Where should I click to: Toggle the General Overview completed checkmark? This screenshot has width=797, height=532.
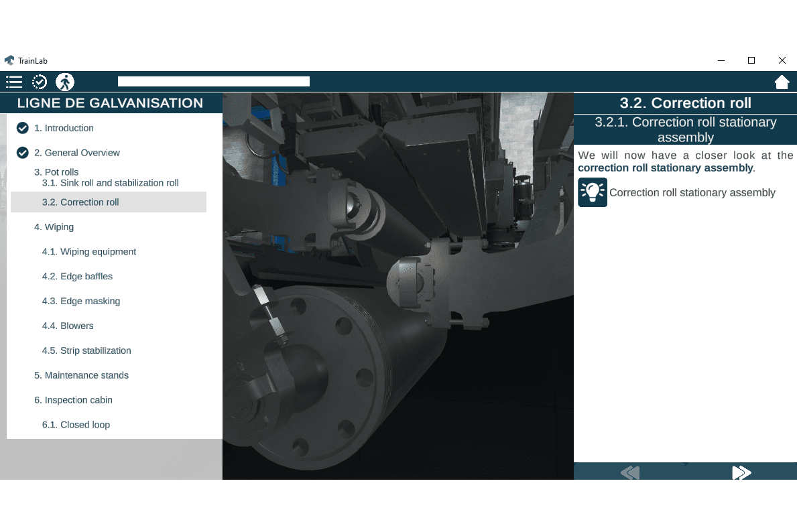pos(23,153)
